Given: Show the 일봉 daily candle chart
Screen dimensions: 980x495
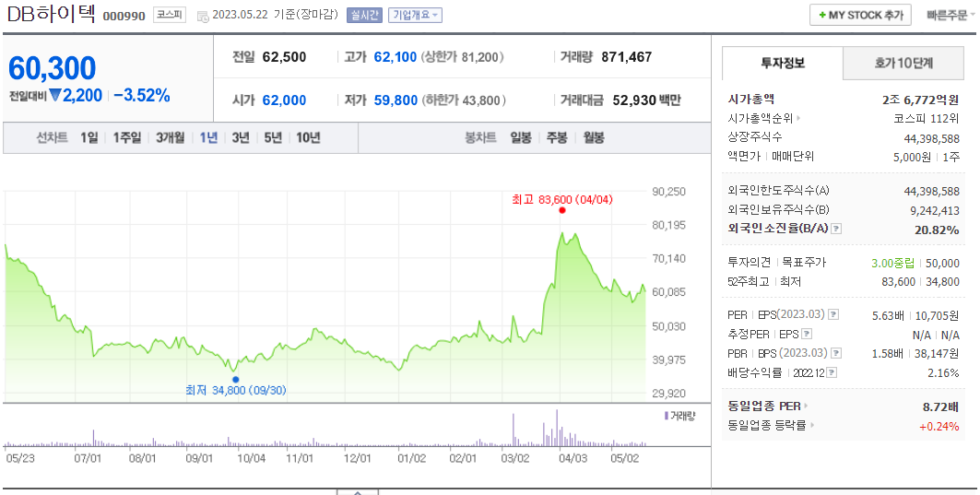Looking at the screenshot, I should [521, 137].
